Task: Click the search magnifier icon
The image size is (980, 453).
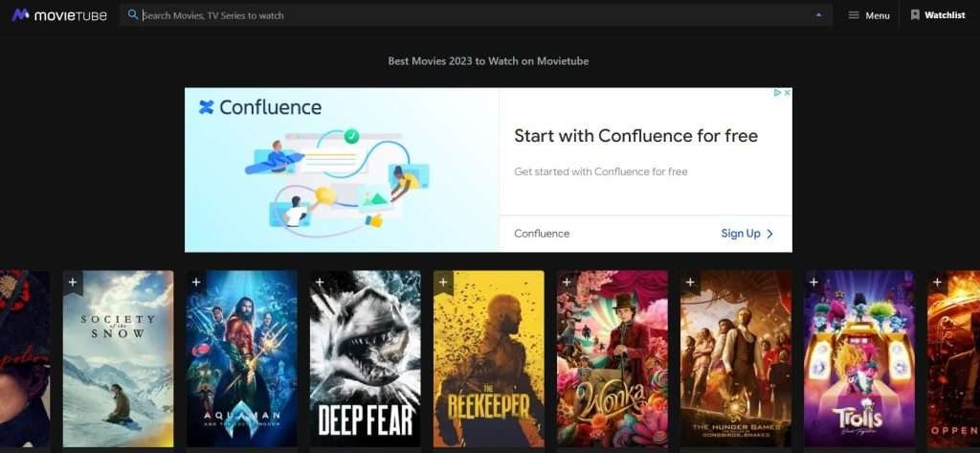Action: coord(132,14)
